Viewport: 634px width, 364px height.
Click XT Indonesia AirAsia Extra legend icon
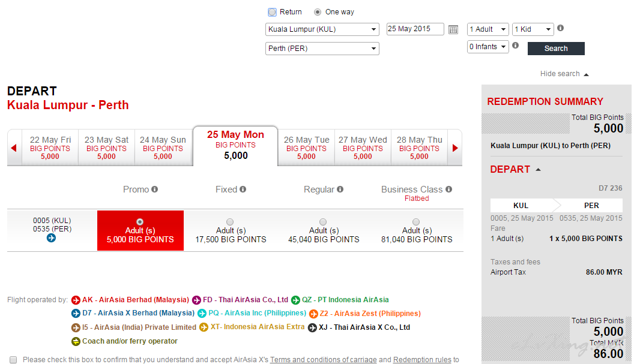(x=204, y=327)
